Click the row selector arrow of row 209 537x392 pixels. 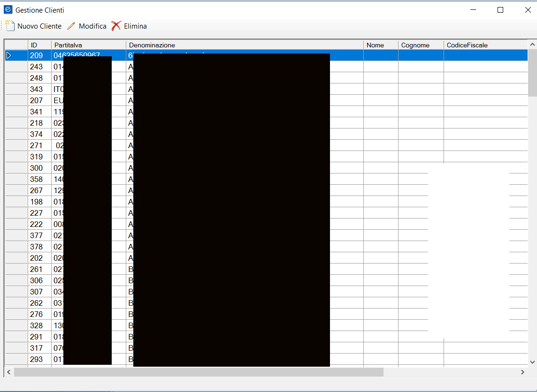9,55
